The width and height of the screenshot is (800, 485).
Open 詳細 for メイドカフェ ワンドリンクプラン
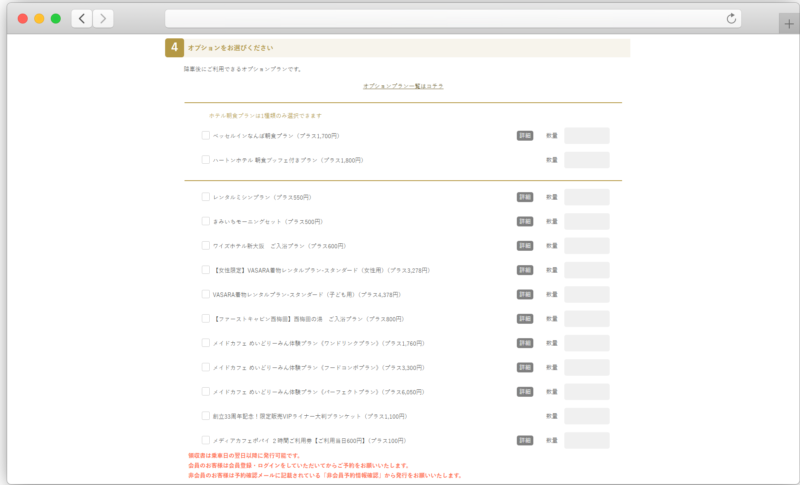[525, 343]
